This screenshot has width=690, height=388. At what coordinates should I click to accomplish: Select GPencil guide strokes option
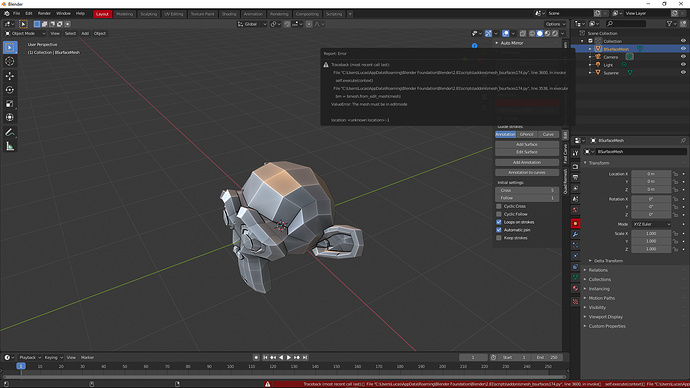[x=527, y=135]
